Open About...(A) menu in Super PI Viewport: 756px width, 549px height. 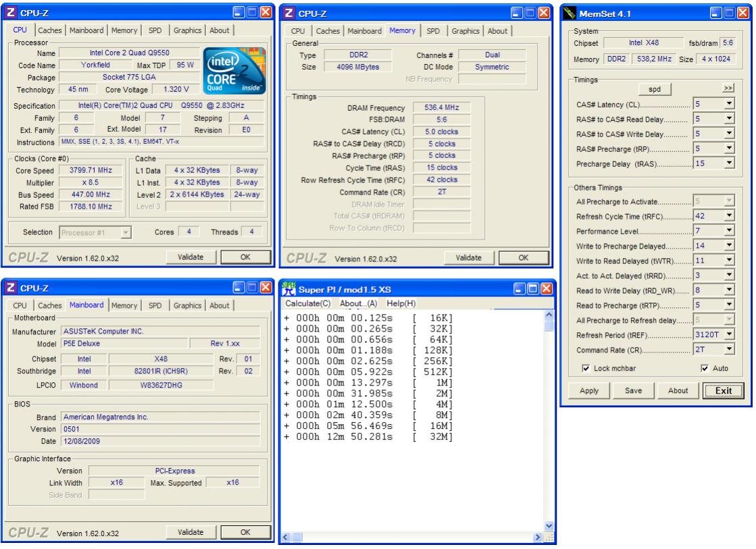point(358,304)
